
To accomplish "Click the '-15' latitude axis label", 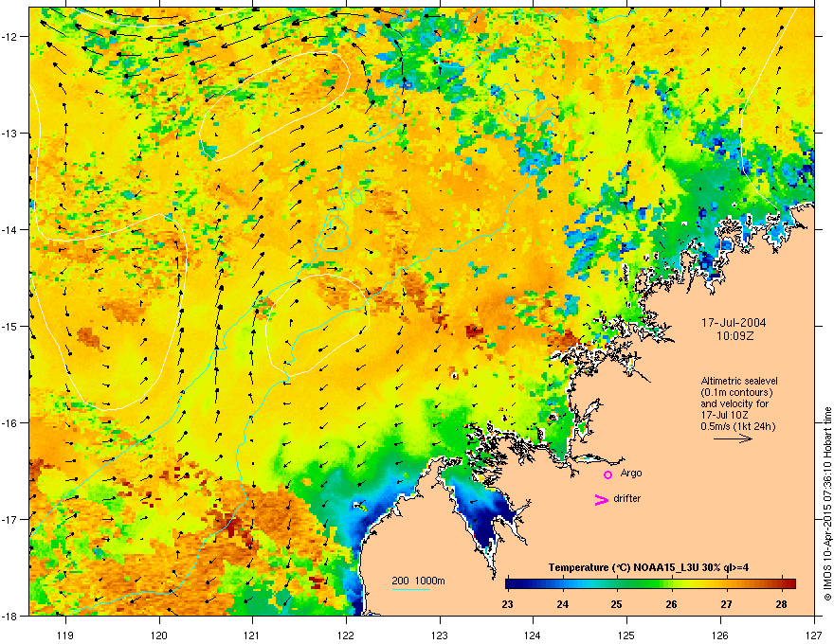I will click(x=10, y=326).
